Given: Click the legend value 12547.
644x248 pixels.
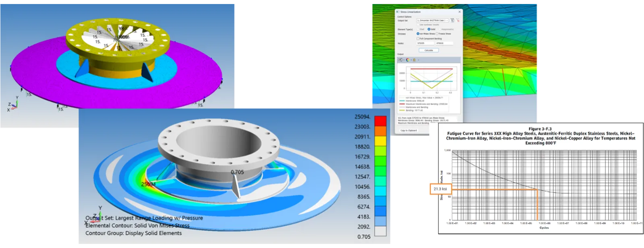Looking at the screenshot, I should (362, 177).
